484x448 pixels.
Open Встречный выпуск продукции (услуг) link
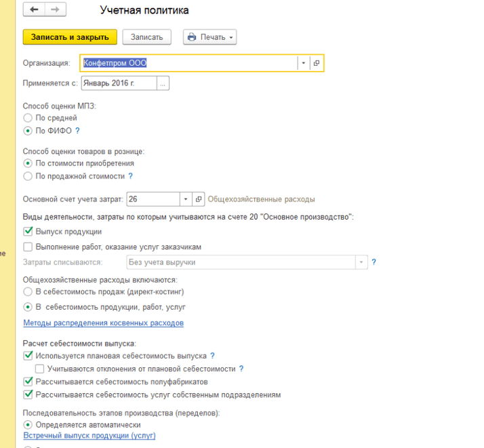pyautogui.click(x=89, y=436)
